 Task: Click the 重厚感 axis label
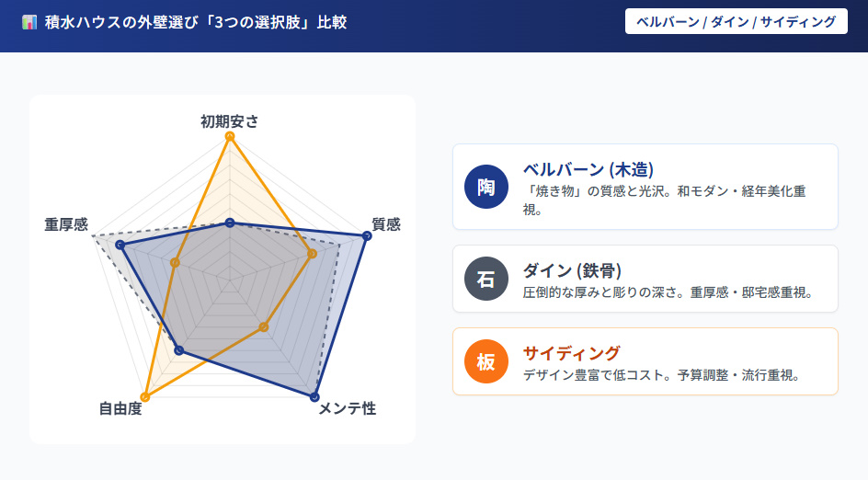tap(66, 224)
